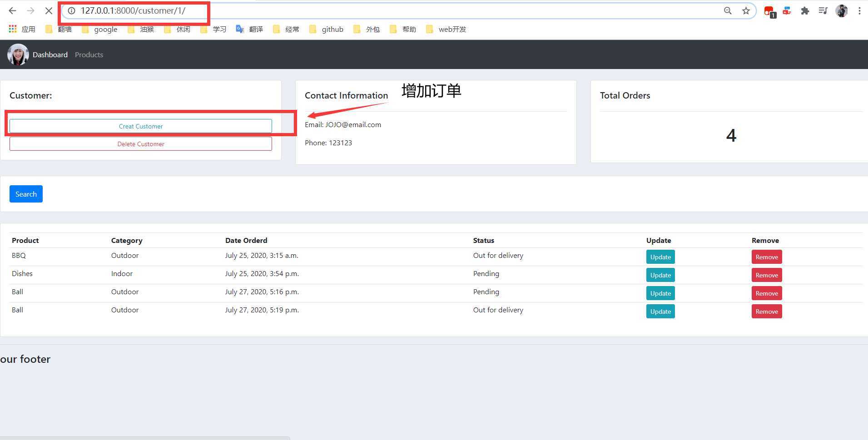Click the site info icon in address bar
The height and width of the screenshot is (440, 868).
(71, 10)
